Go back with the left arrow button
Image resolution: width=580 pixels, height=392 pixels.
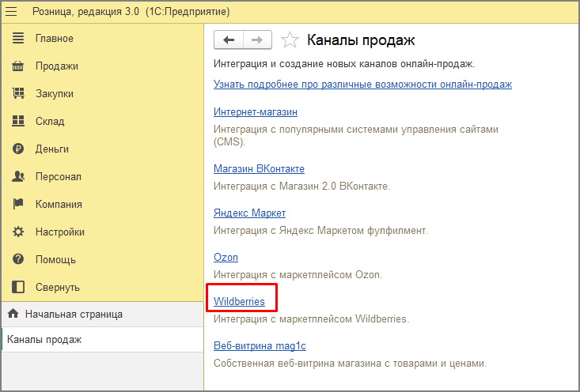pos(229,40)
